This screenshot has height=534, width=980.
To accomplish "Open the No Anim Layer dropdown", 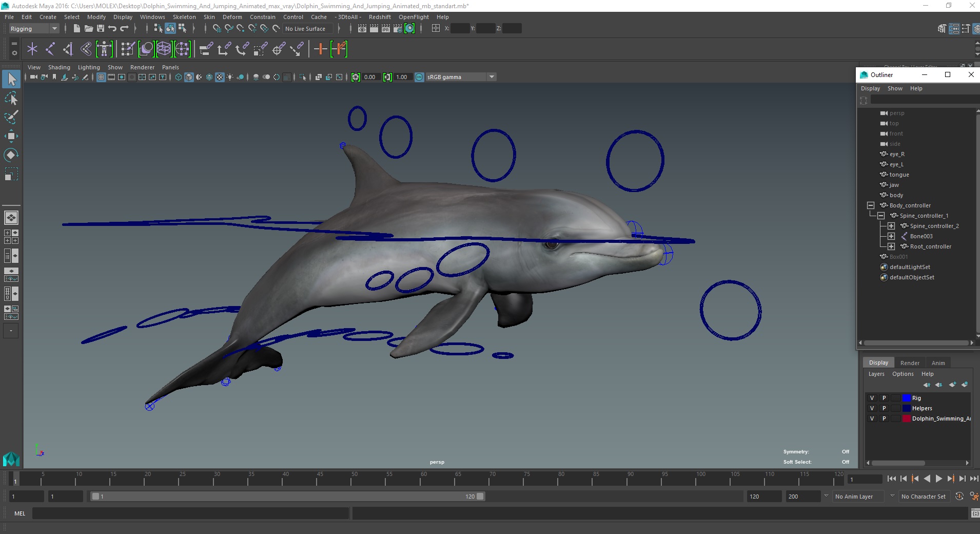I will click(x=859, y=497).
